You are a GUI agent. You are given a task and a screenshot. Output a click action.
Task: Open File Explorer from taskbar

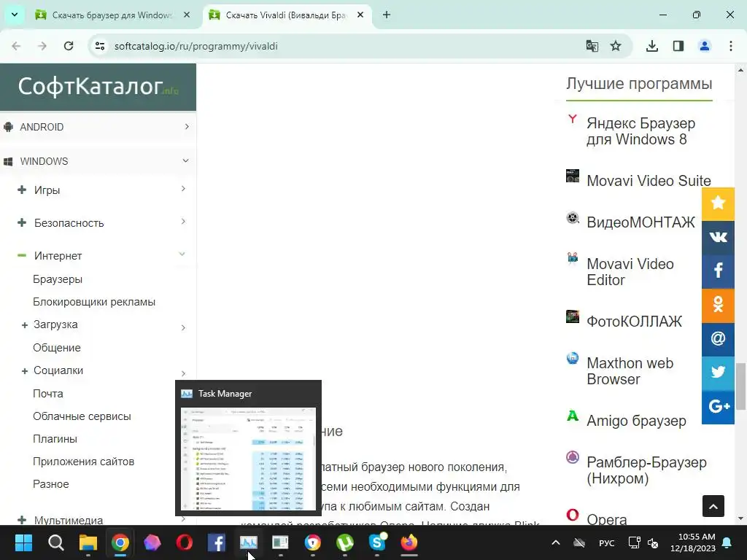pos(88,542)
